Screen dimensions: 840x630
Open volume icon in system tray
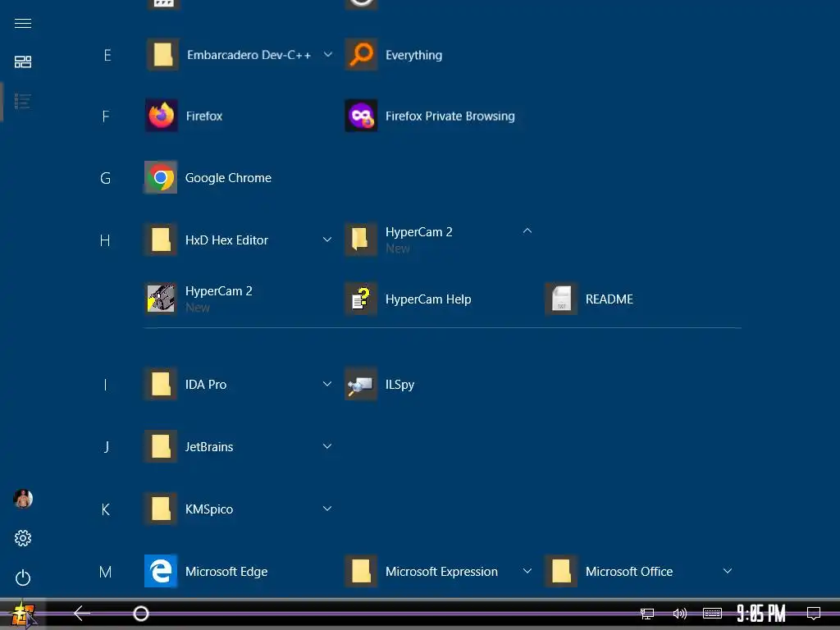pyautogui.click(x=680, y=614)
